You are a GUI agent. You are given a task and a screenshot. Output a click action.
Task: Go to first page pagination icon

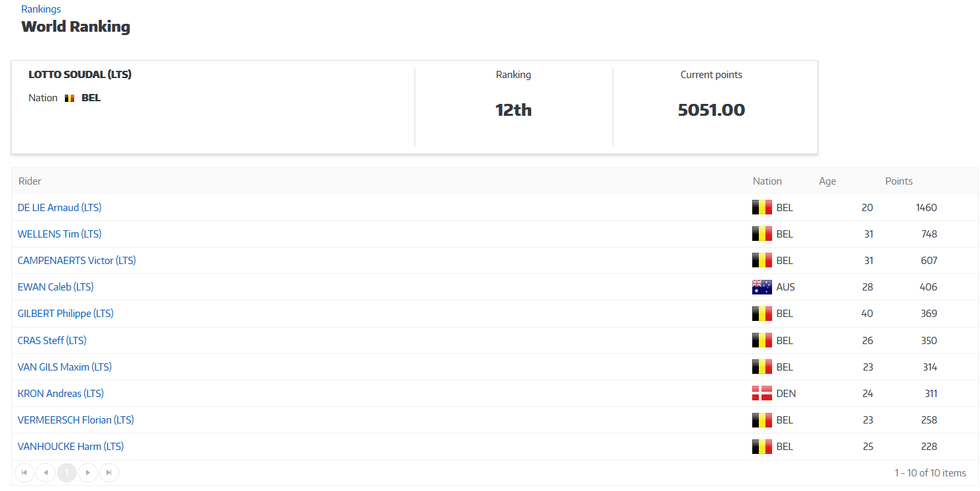tap(24, 472)
